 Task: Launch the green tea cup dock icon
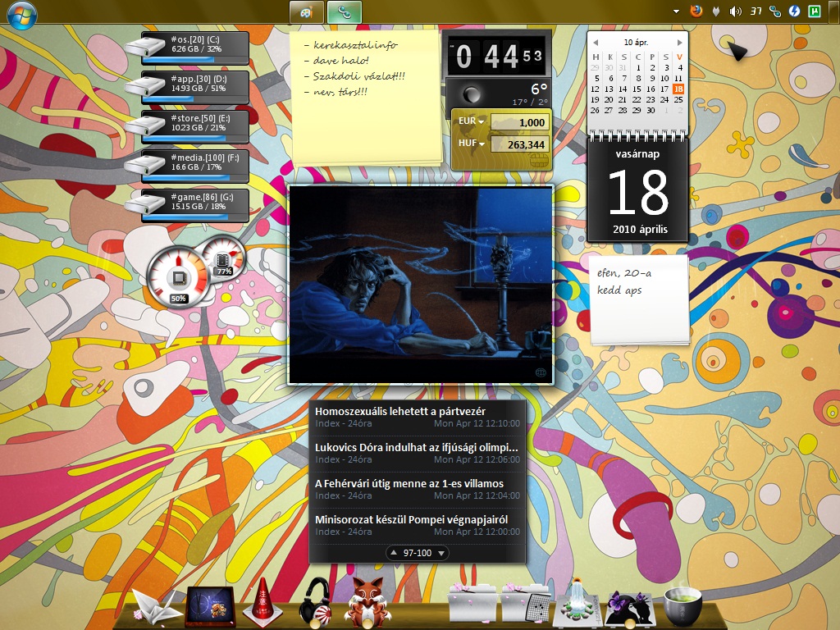tap(682, 605)
